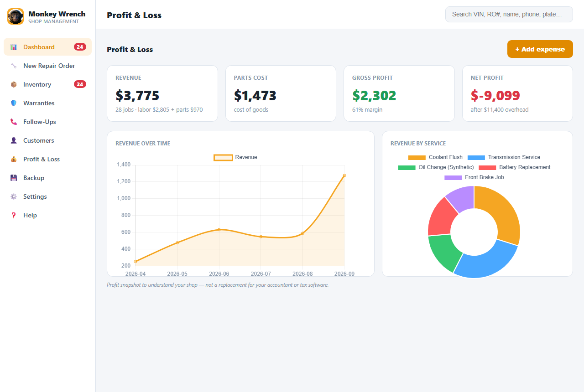Open Settings from the sidebar

pyautogui.click(x=47, y=196)
